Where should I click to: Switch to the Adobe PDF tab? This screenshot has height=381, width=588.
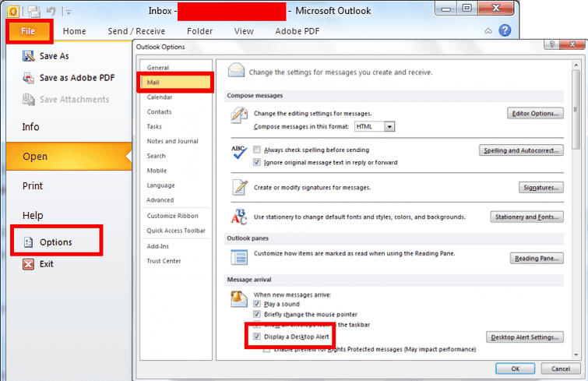[x=298, y=31]
